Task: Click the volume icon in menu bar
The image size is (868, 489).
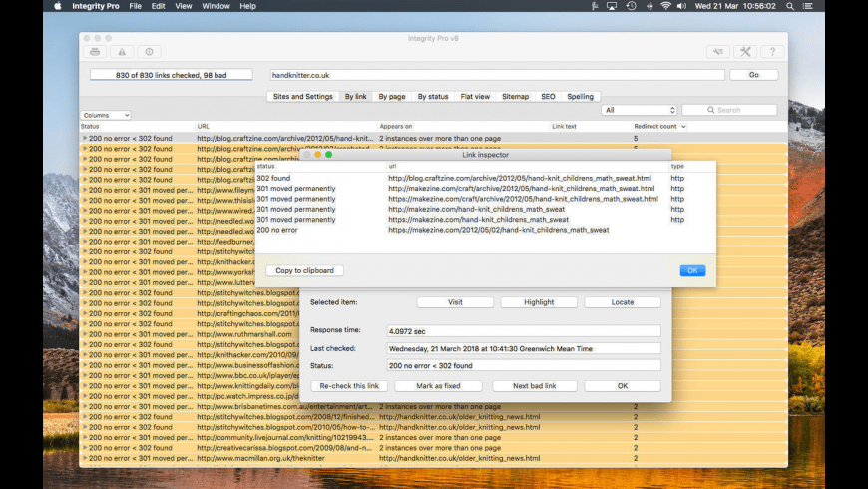Action: coord(682,6)
